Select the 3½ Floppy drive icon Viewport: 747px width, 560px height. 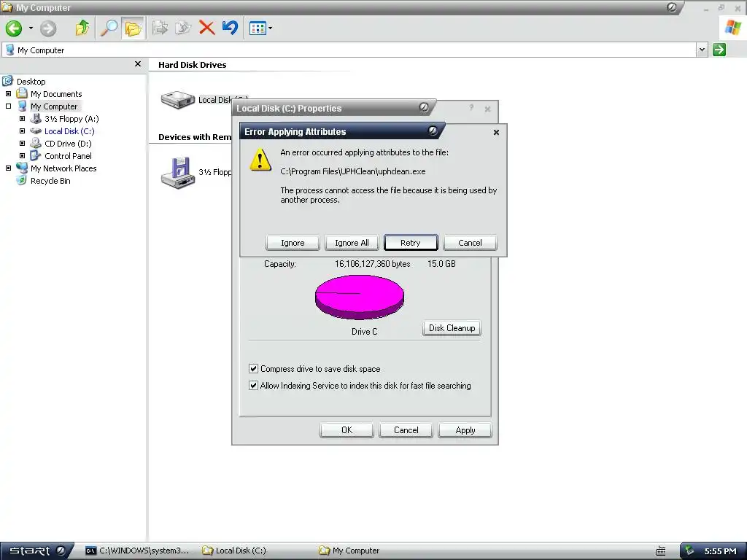[178, 173]
